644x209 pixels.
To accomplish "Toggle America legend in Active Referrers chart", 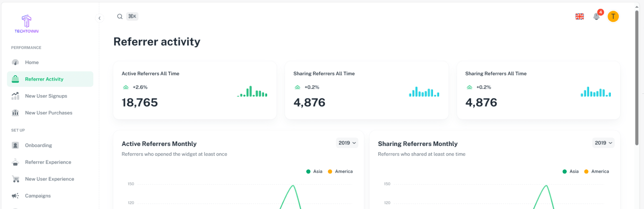I will (x=340, y=172).
